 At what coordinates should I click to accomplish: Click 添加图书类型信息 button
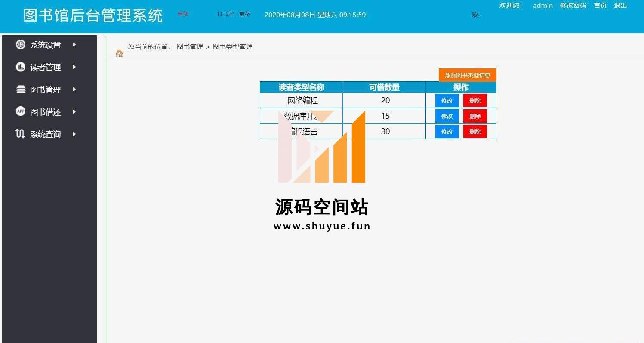coord(468,75)
